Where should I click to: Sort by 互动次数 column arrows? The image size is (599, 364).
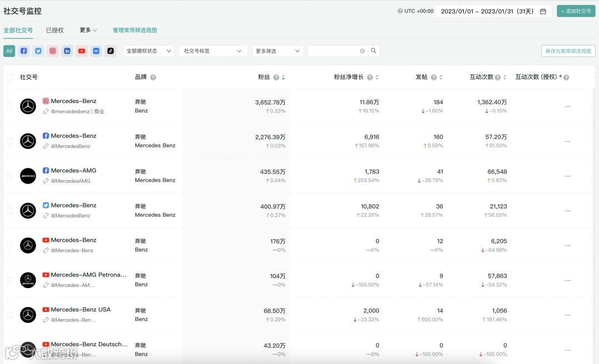(x=505, y=78)
